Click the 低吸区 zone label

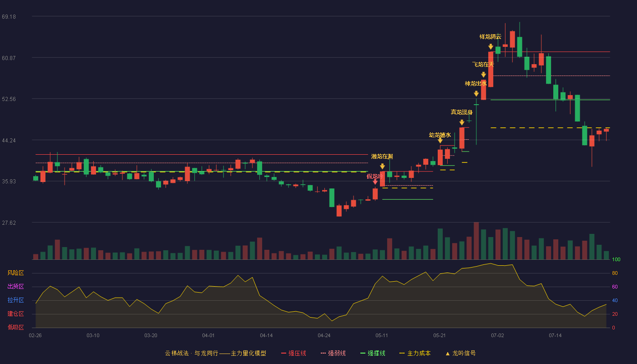(15, 328)
